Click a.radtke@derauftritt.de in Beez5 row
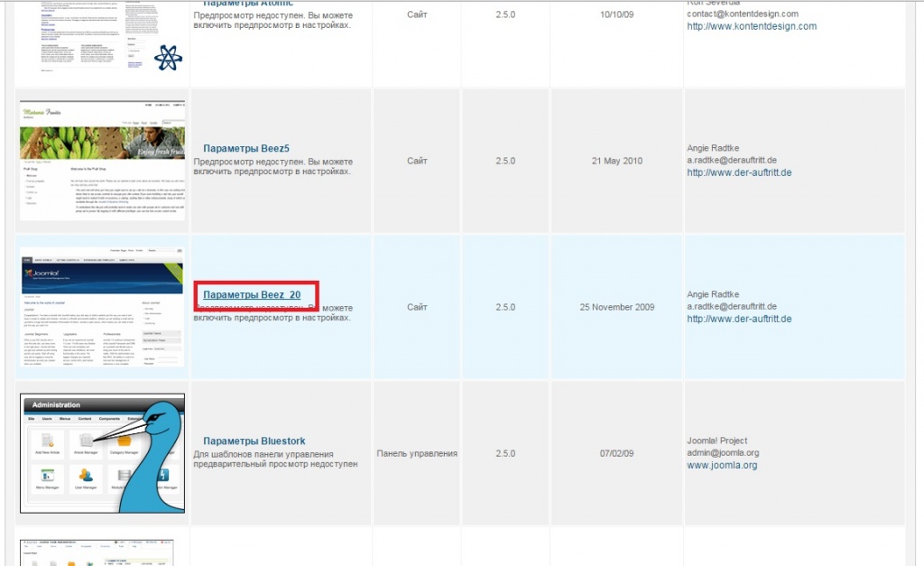Image resolution: width=924 pixels, height=566 pixels. (x=732, y=160)
